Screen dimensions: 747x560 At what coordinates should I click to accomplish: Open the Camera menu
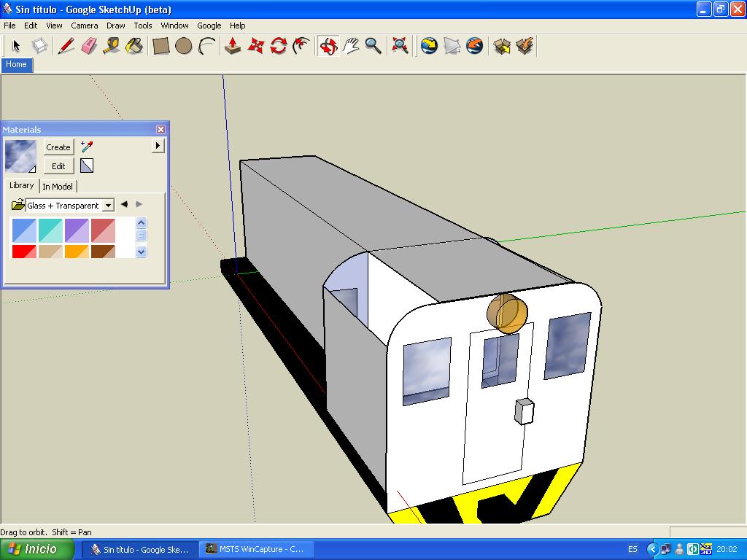[85, 26]
